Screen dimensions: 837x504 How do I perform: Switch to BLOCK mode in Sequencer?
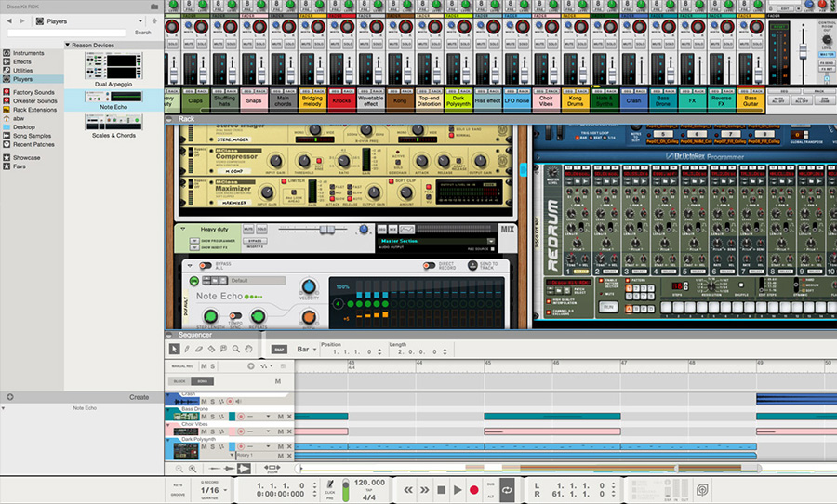(179, 381)
